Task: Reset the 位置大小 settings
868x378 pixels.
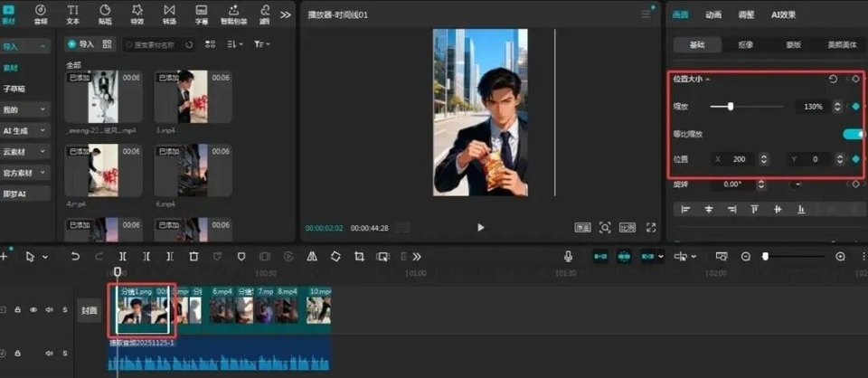Action: (x=833, y=80)
